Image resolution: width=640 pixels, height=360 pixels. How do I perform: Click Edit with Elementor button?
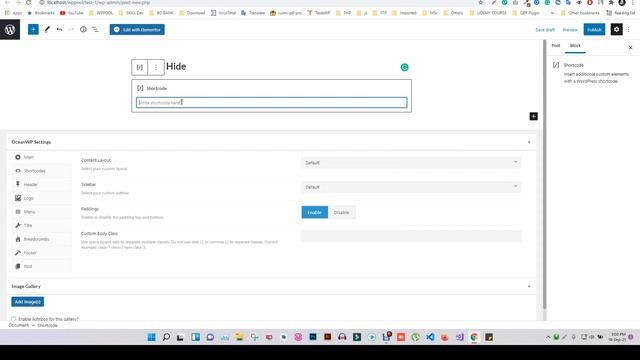pos(137,29)
